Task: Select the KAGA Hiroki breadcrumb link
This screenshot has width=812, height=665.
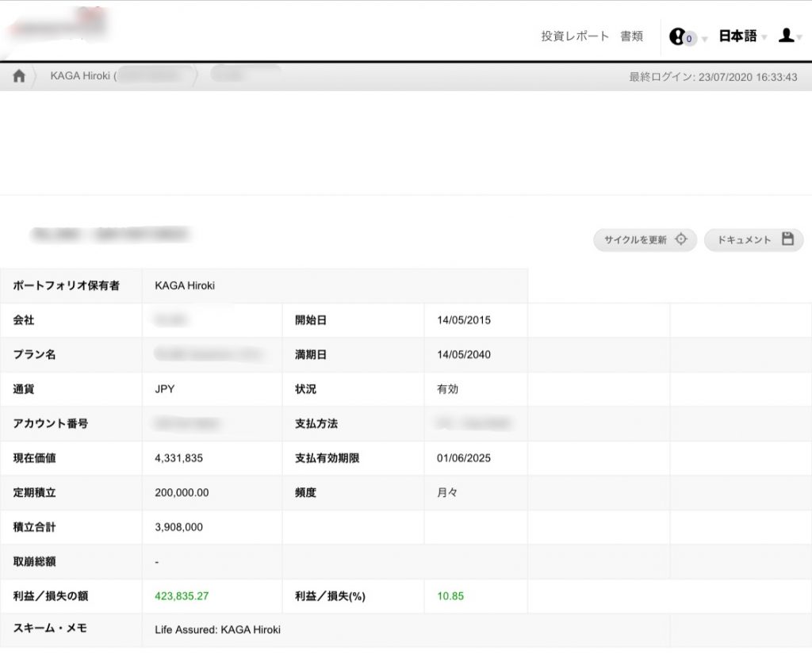Action: pyautogui.click(x=82, y=76)
